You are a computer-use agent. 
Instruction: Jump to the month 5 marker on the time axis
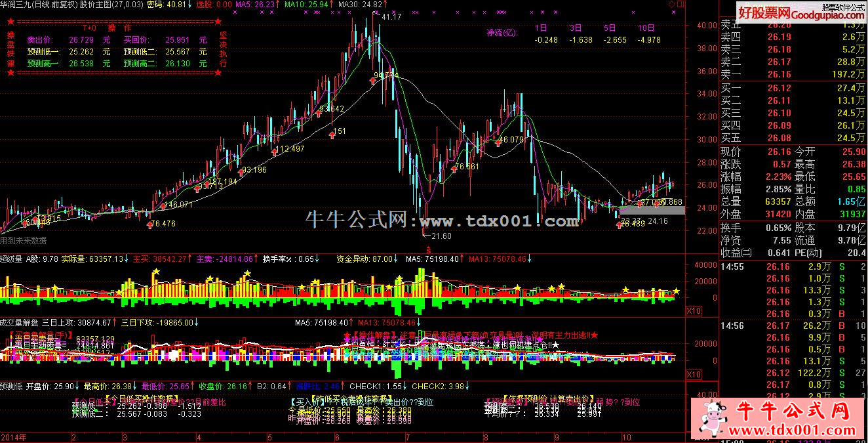270,437
